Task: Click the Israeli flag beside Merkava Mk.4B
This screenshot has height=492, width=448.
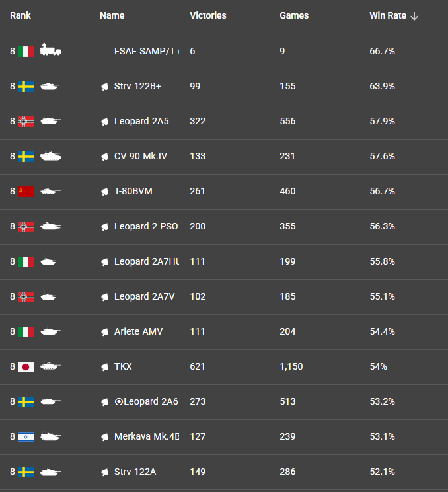Action: tap(26, 436)
